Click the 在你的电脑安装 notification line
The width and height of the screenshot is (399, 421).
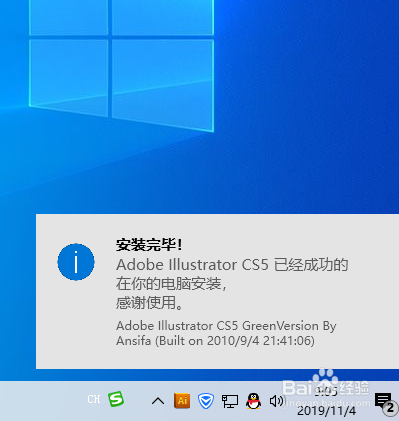[x=171, y=284]
